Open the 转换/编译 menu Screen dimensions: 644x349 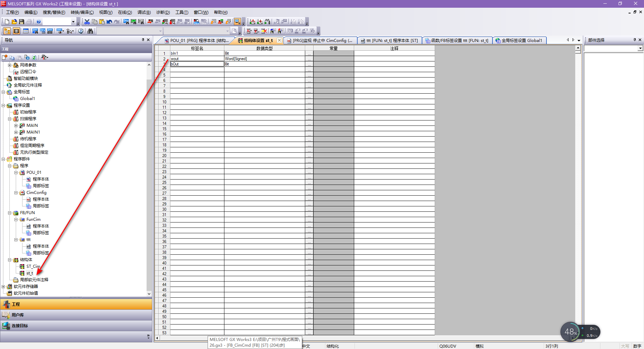click(82, 12)
